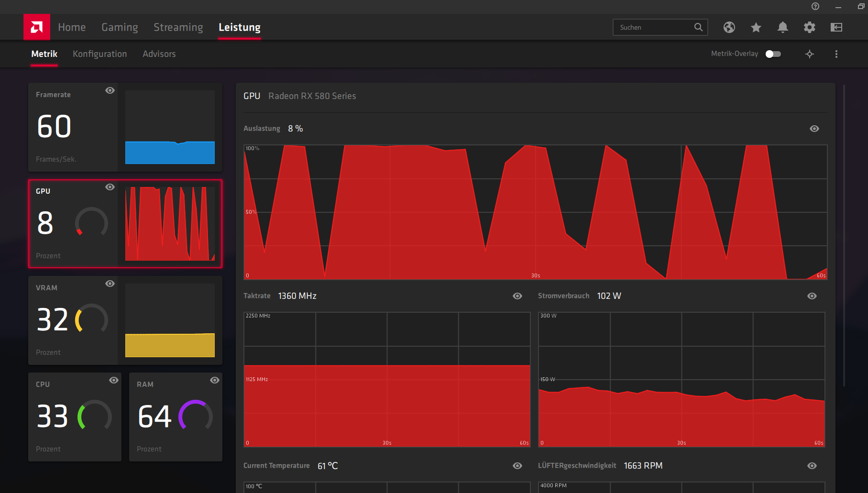Toggle visibility of Taktrate graph
Screen dimensions: 868x493
point(517,296)
